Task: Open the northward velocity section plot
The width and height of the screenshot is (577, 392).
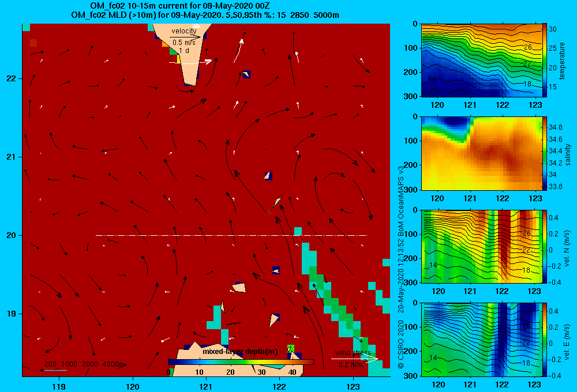Action: click(482, 246)
